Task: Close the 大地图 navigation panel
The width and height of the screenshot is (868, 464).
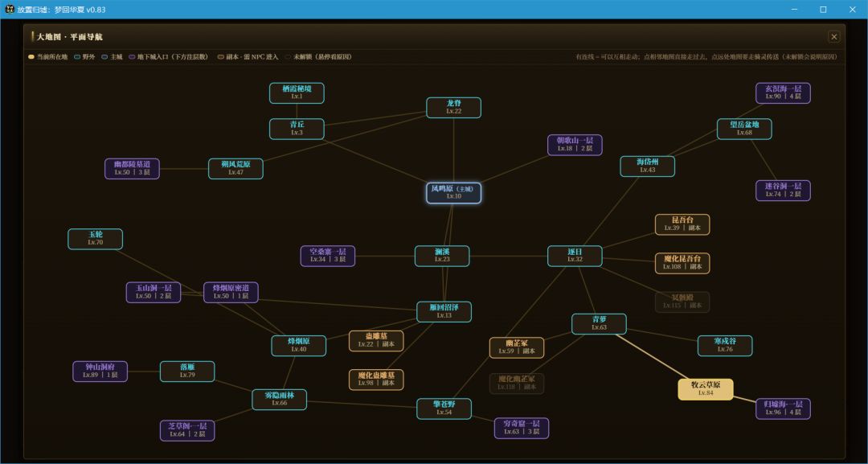Action: coord(833,37)
